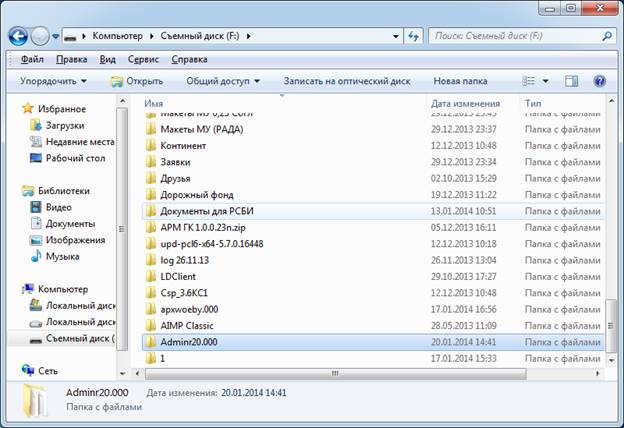
Task: Select the Загрузки folder in favorites
Action: click(x=66, y=125)
